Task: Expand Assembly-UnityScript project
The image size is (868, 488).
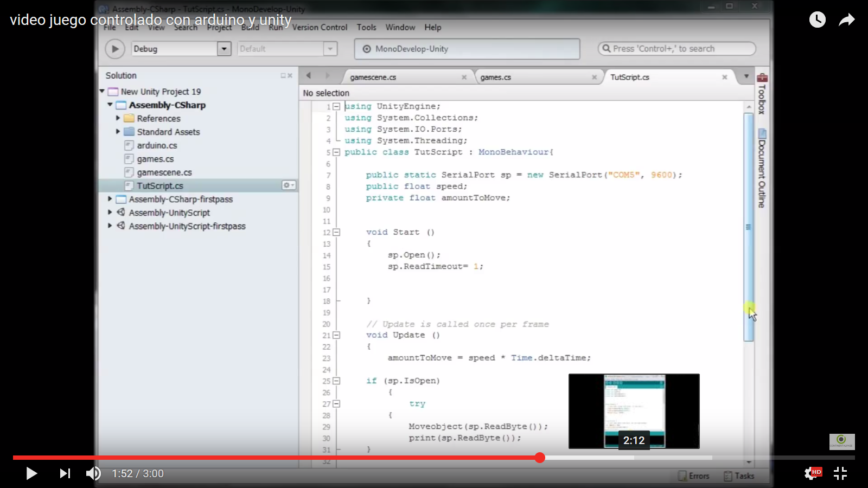Action: pyautogui.click(x=110, y=213)
